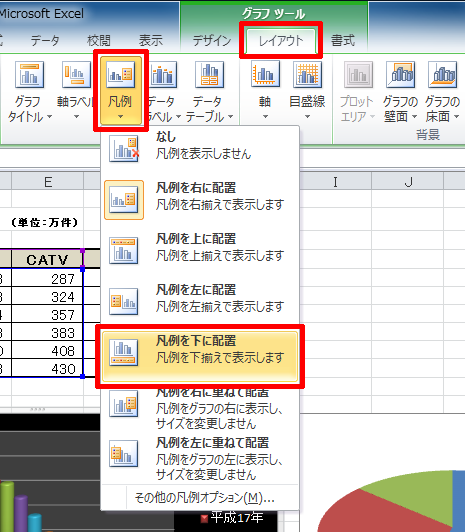Choose the legend overlay right option
Screen dimensions: 465x532
pos(200,409)
